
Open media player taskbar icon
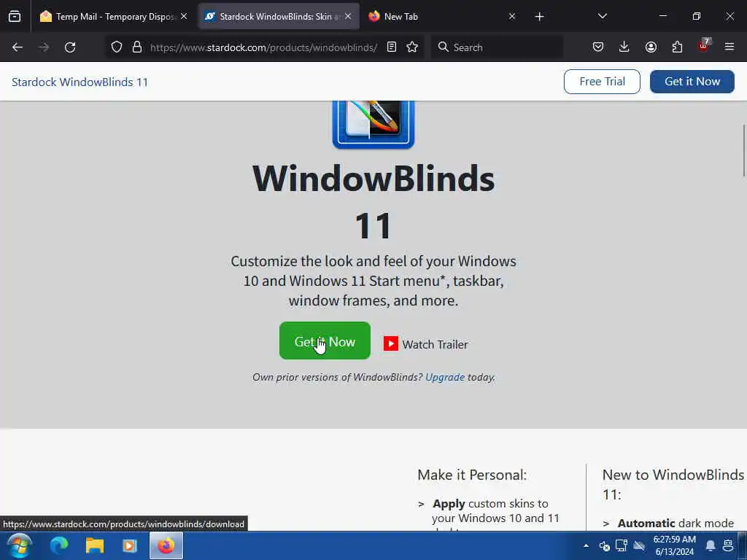point(130,545)
